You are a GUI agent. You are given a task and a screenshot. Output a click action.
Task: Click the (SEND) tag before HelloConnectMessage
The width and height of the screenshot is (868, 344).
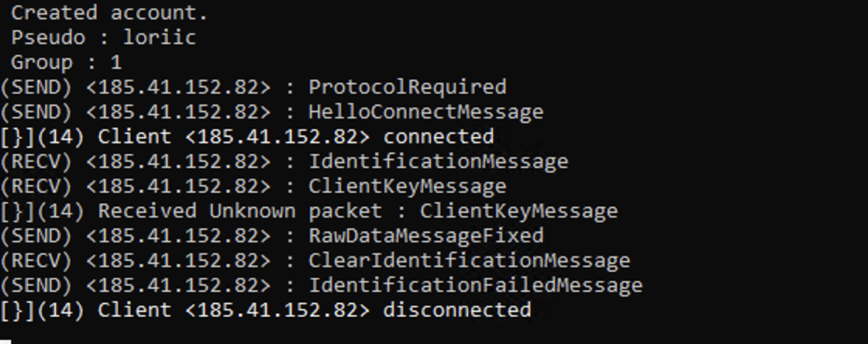pos(36,112)
